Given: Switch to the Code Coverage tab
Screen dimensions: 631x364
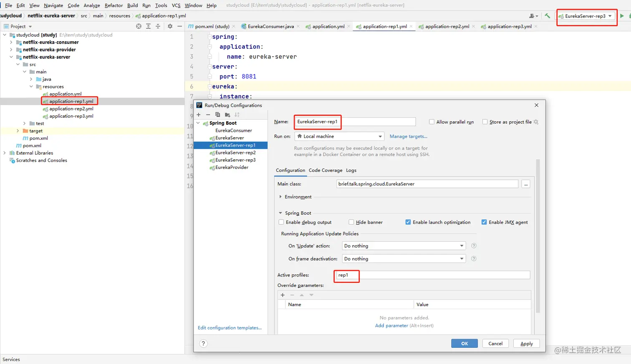Looking at the screenshot, I should click(326, 170).
